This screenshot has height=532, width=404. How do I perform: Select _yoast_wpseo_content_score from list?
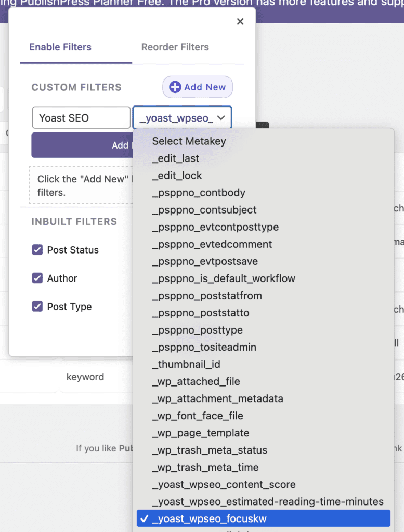(x=224, y=484)
